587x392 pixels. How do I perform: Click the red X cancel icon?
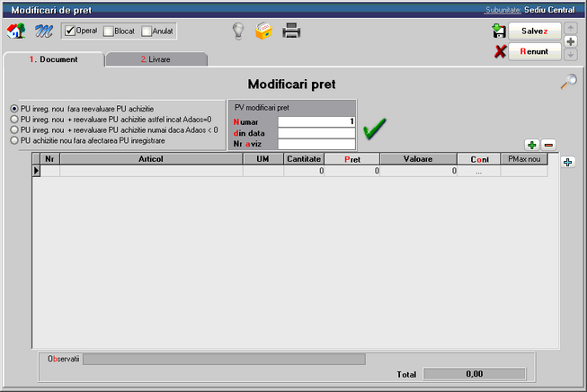(x=500, y=51)
